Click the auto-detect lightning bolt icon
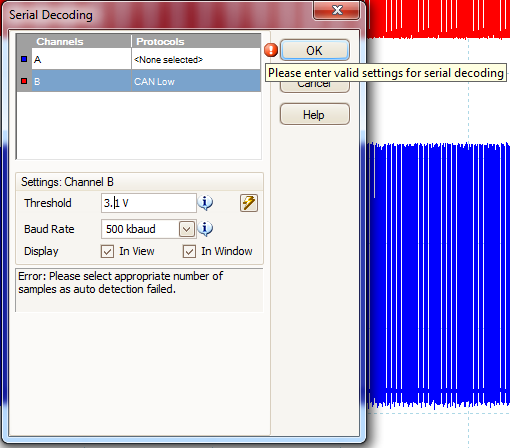The image size is (510, 448). click(249, 203)
